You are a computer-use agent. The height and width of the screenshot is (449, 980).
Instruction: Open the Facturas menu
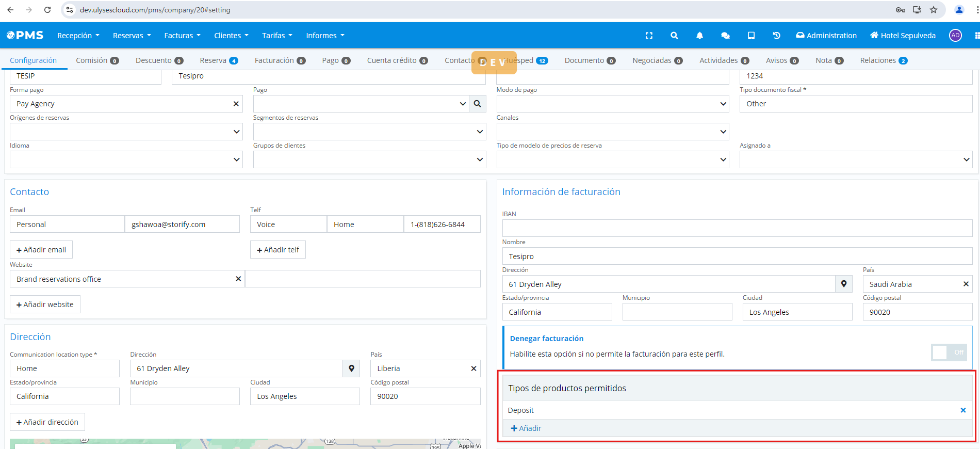point(182,36)
